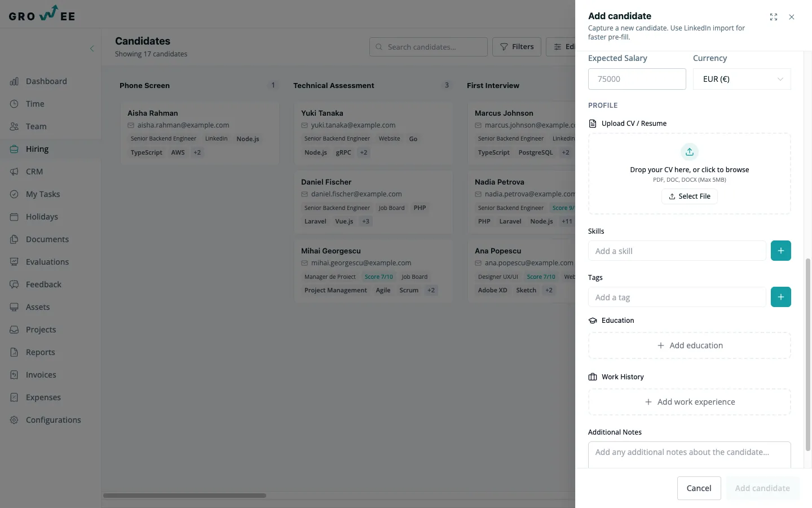This screenshot has width=812, height=508.
Task: Click the Score 7/10 badge on Mihai Georgescu's card
Action: 378,277
